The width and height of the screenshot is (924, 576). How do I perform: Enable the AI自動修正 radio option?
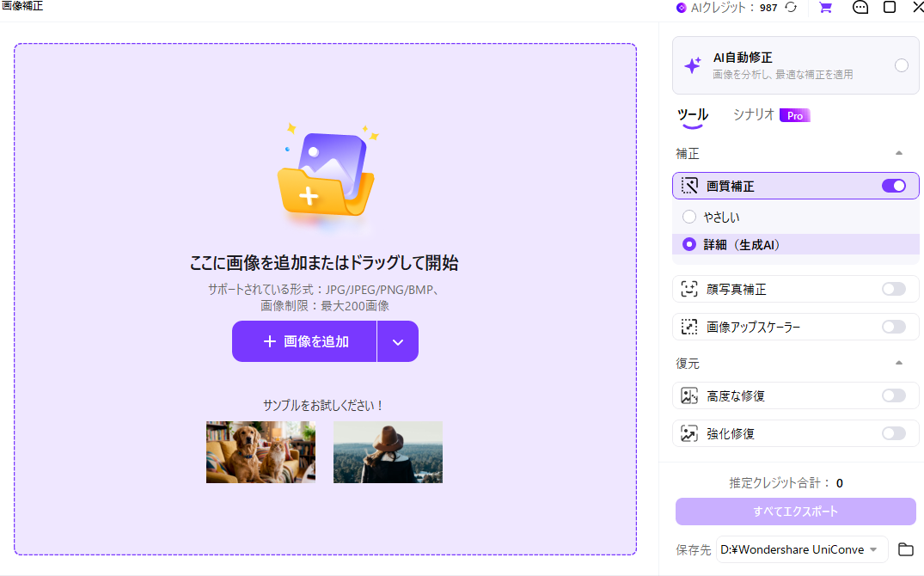(902, 64)
